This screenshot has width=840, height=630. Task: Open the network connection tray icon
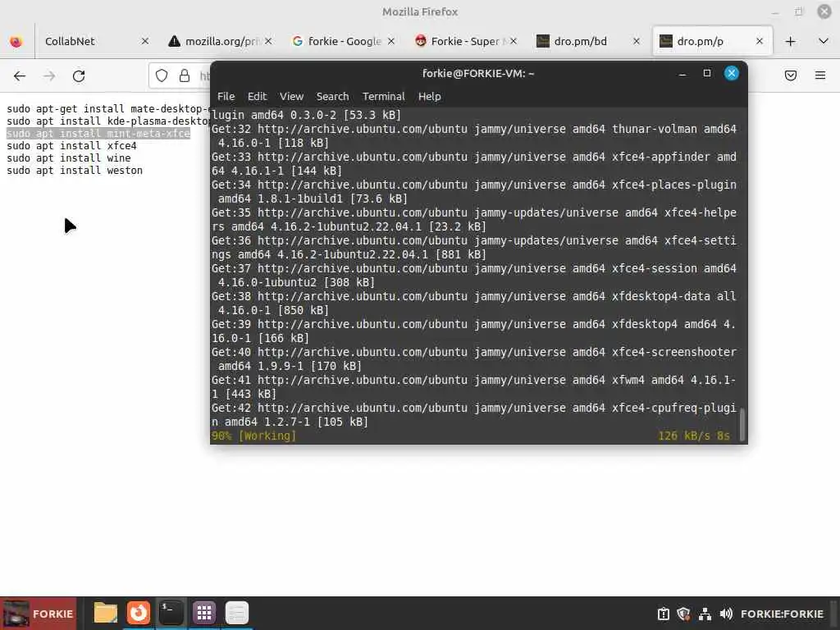[705, 614]
